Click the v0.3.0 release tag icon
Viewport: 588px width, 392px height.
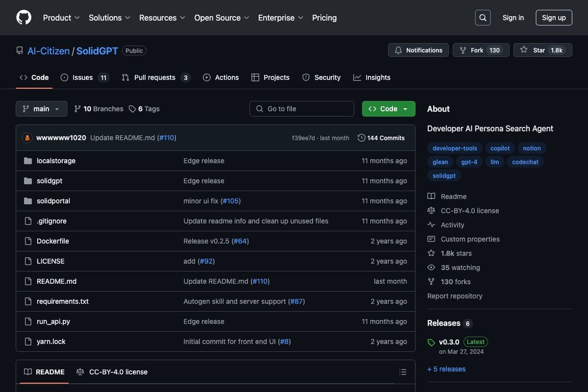click(431, 342)
